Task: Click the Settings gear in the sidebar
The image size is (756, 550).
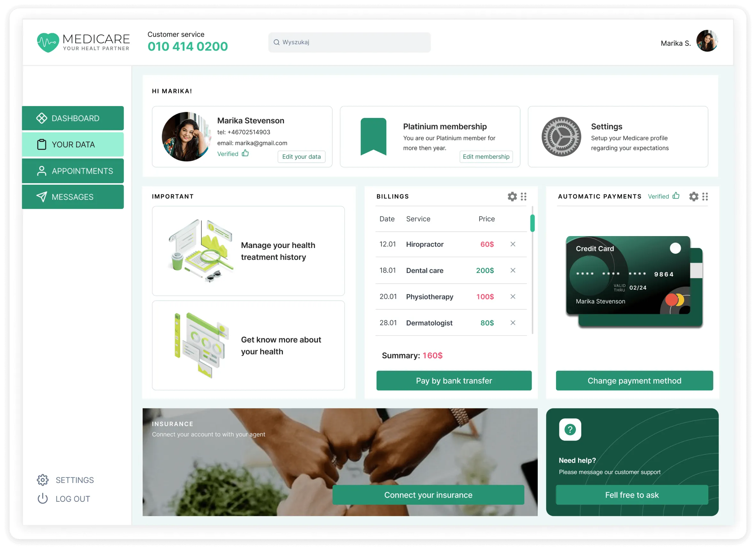Action: (43, 480)
